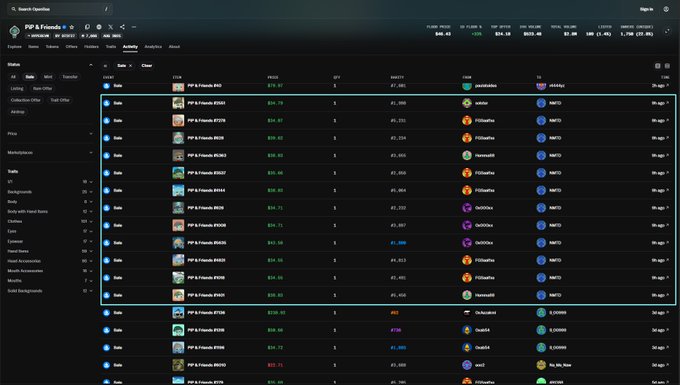680x385 pixels.
Task: Open the PiP & Friends #2551 item link
Action: click(x=206, y=103)
